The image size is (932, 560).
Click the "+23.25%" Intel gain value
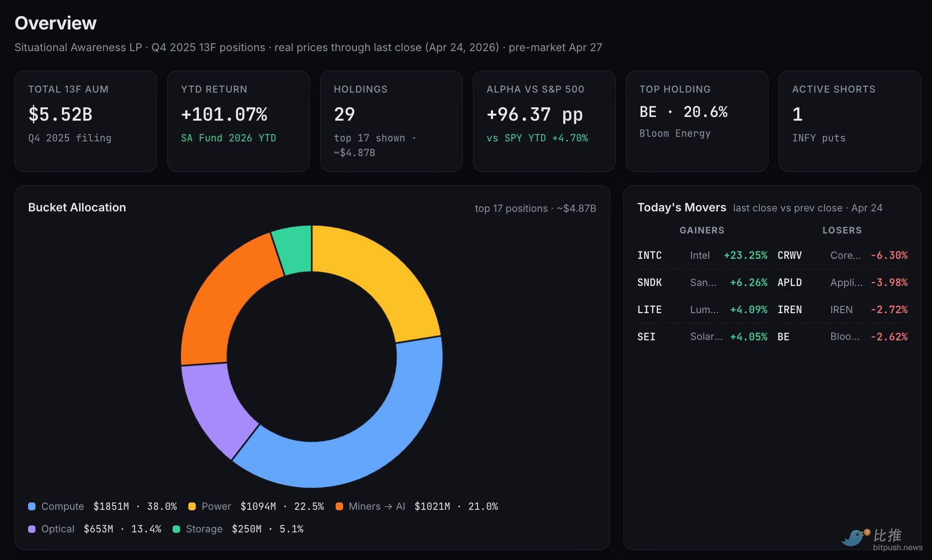click(746, 256)
